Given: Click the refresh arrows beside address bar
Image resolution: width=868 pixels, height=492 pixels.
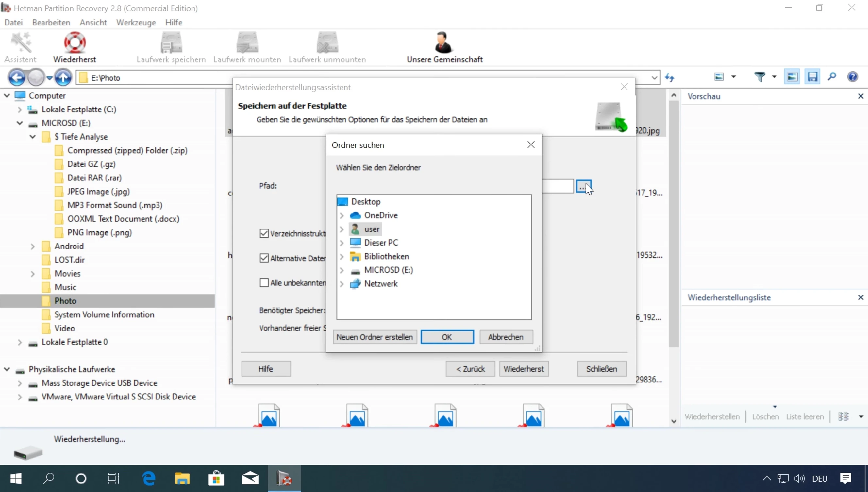Looking at the screenshot, I should [669, 78].
